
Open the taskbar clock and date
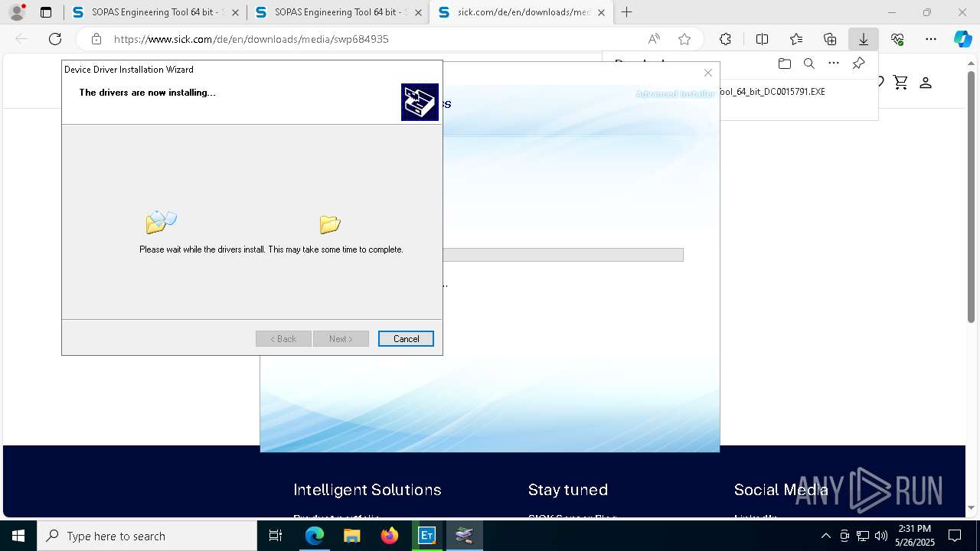(x=914, y=536)
